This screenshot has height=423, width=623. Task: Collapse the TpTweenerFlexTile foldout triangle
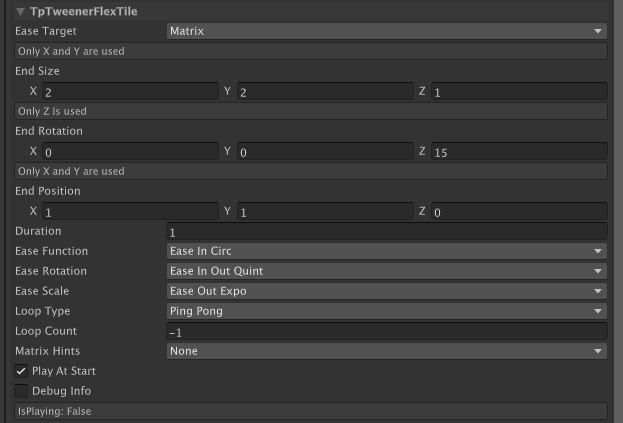(20, 12)
